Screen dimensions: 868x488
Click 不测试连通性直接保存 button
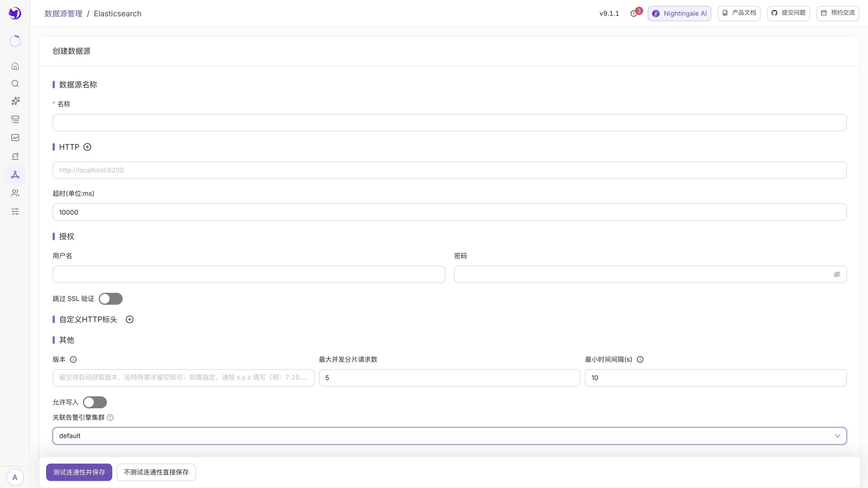pyautogui.click(x=156, y=472)
